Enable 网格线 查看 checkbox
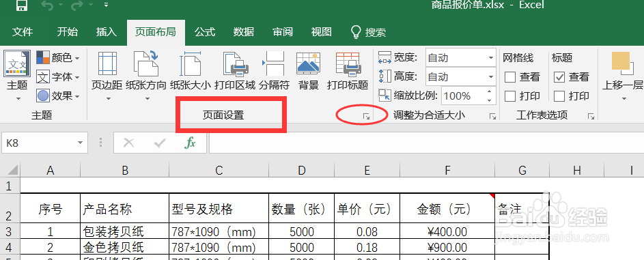This screenshot has width=644, height=260. coord(510,76)
